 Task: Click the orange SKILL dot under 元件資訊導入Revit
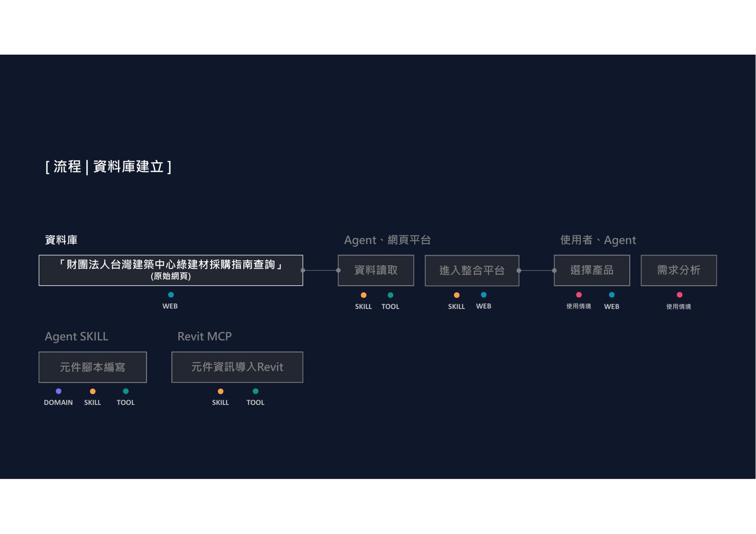(221, 391)
